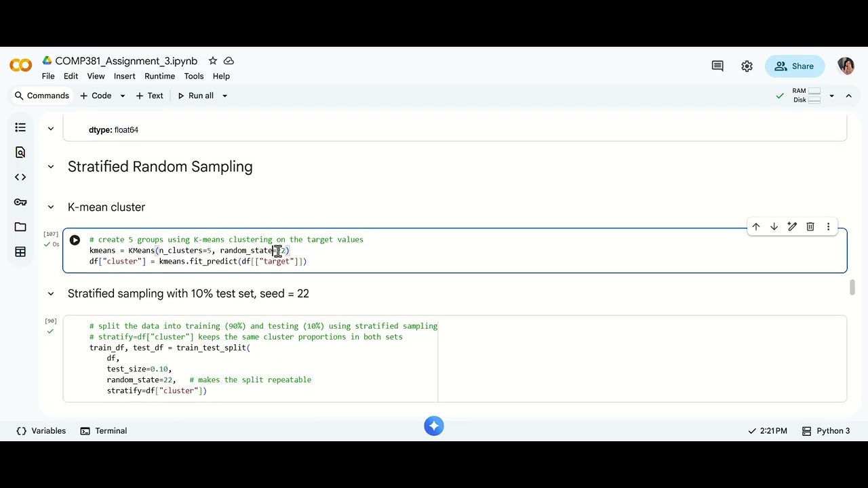Open the data table panel icon
868x488 pixels.
point(20,252)
